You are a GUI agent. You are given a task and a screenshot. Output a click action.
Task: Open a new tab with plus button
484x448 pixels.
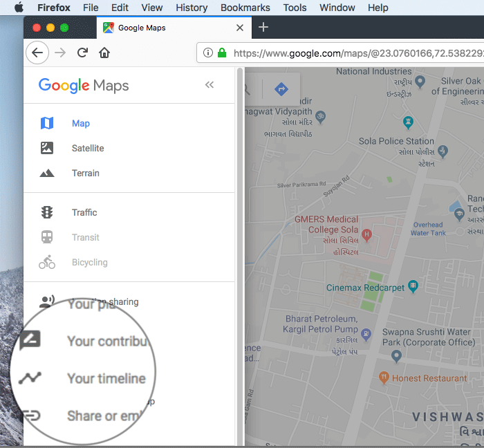[263, 27]
